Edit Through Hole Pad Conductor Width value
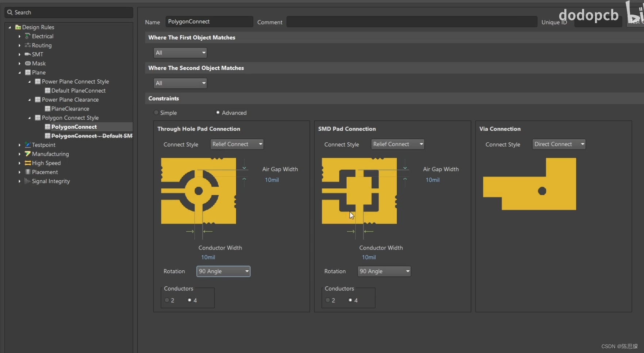 click(208, 257)
